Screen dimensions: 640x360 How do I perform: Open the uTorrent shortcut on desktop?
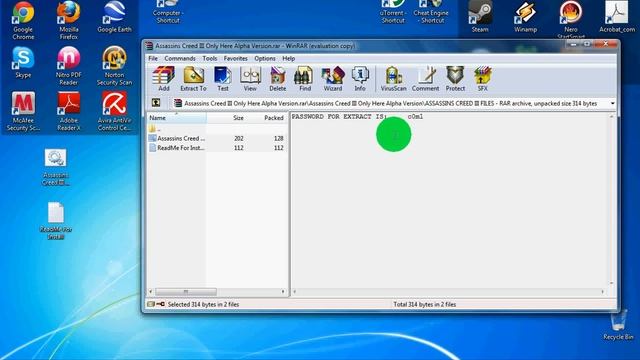[393, 11]
